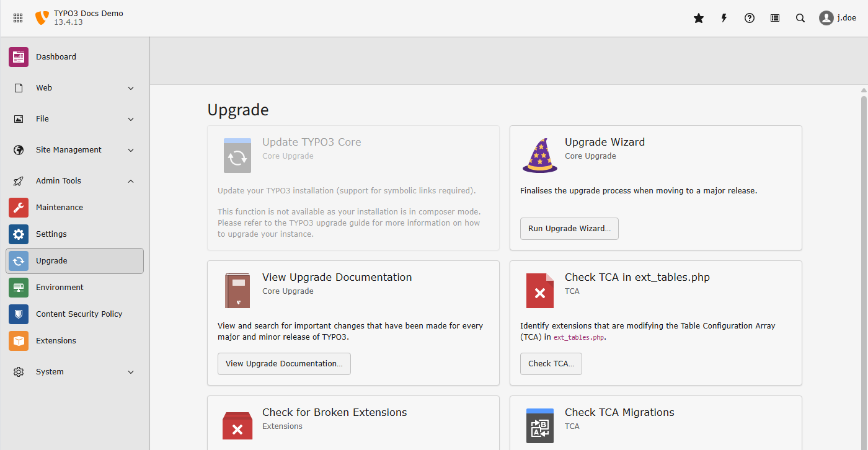Open search with the magnifier icon

[x=800, y=18]
